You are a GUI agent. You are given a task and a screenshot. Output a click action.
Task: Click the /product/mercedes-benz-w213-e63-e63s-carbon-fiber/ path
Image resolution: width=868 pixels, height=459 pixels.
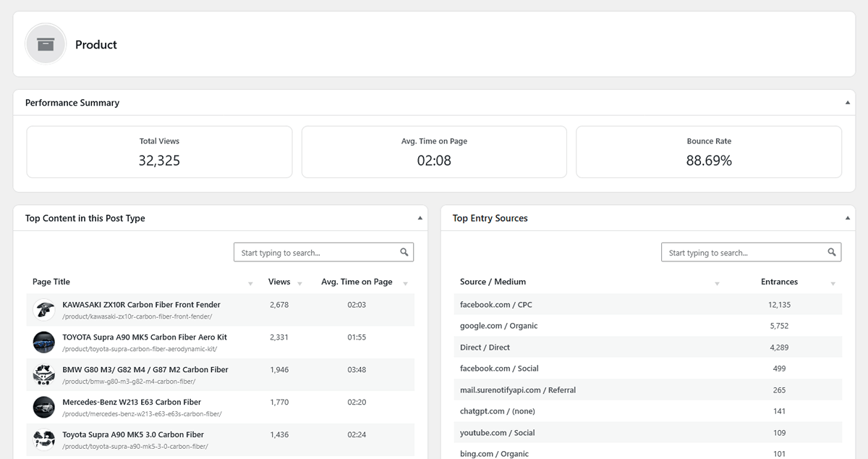(142, 414)
